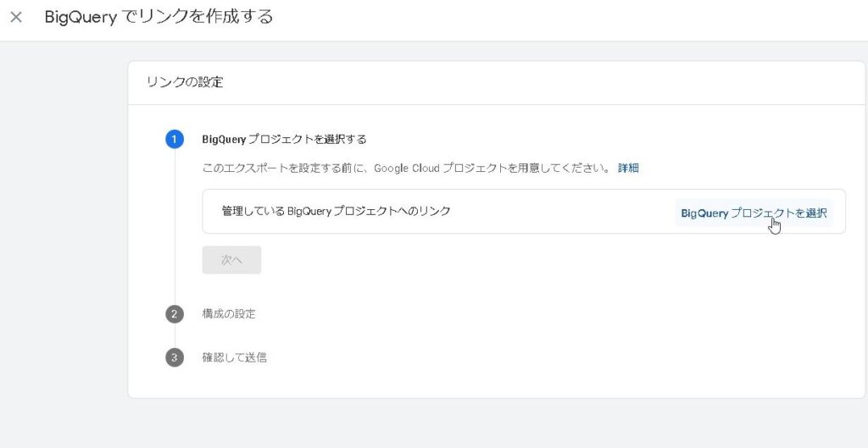Click the empty space right of 次へ button
Viewport: 868px width, 448px height.
509,260
